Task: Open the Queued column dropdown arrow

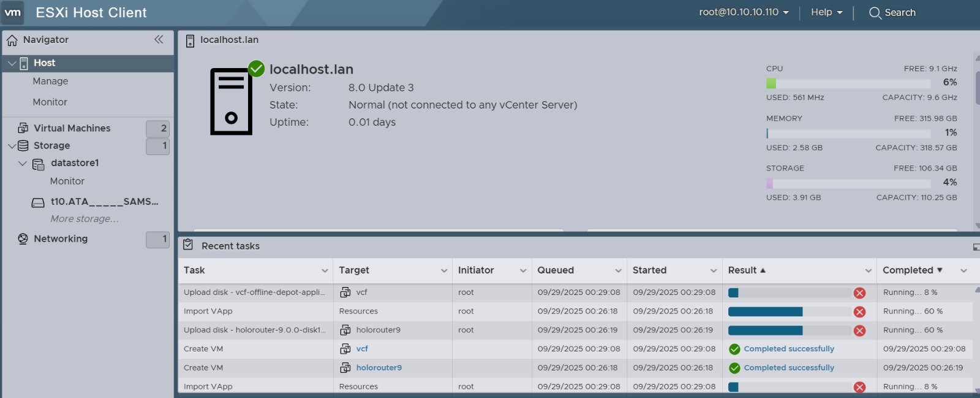Action: coord(619,271)
